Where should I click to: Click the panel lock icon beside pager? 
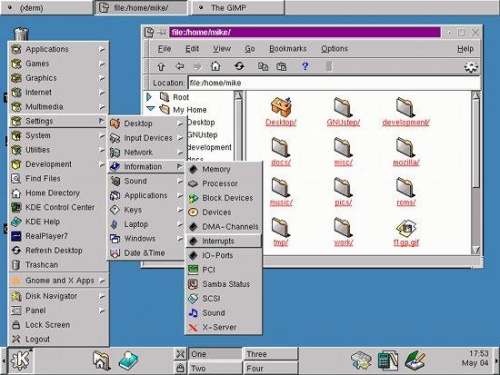pyautogui.click(x=180, y=368)
